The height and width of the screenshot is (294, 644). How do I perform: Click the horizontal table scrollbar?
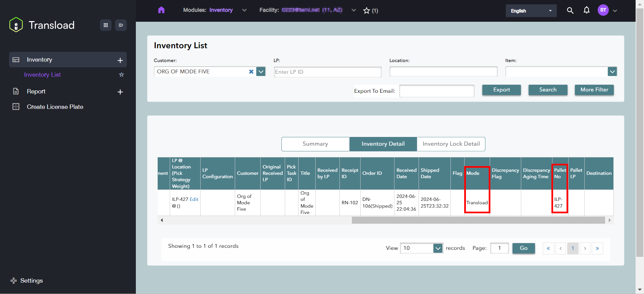pos(478,220)
